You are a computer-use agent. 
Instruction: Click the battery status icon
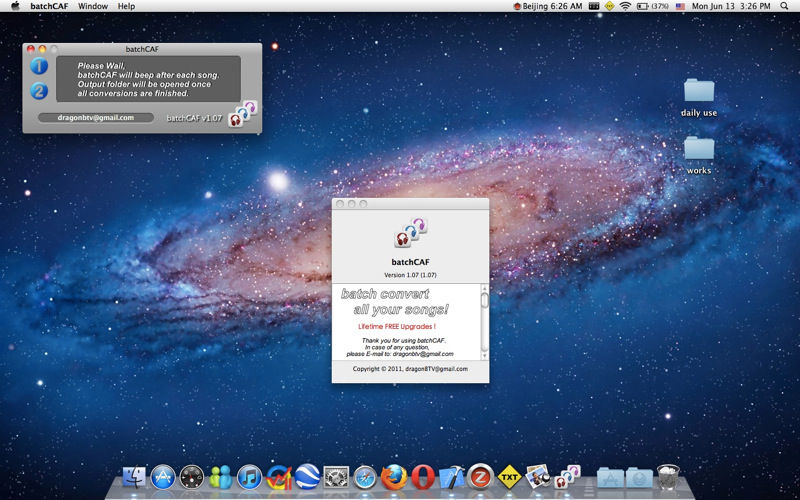coord(653,6)
